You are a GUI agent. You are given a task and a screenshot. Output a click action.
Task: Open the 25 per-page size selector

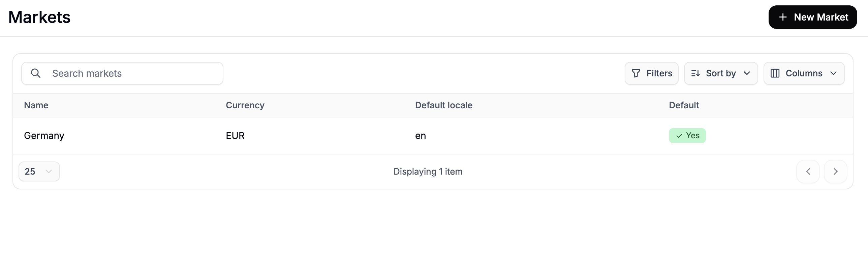point(39,172)
